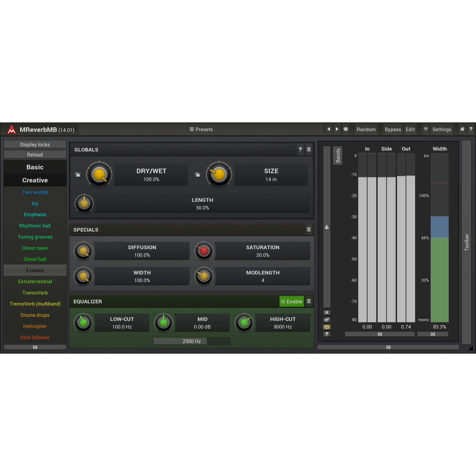476x476 pixels.
Task: Click the 2500 Hz mid frequency field
Action: [191, 341]
